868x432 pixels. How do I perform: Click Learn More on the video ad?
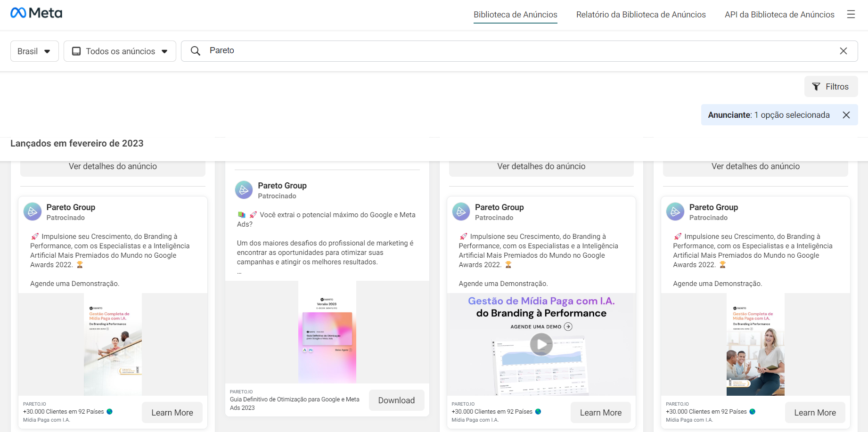tap(601, 413)
